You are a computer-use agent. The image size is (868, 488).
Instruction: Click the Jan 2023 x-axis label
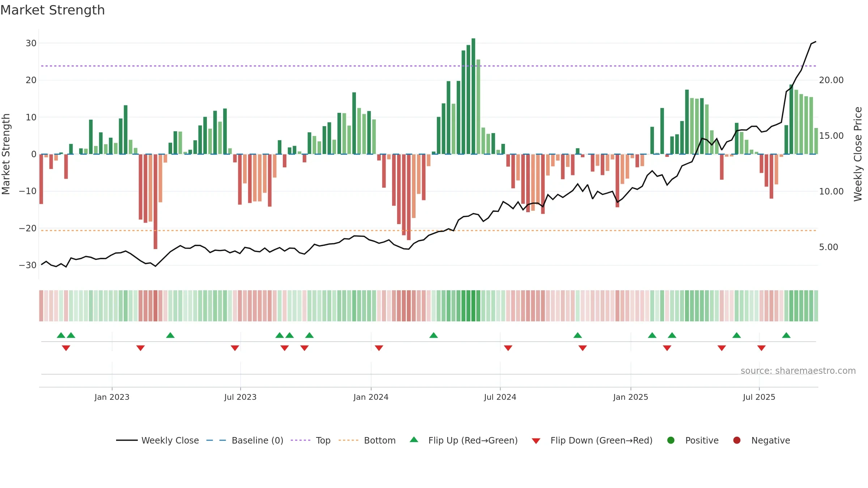(x=112, y=397)
